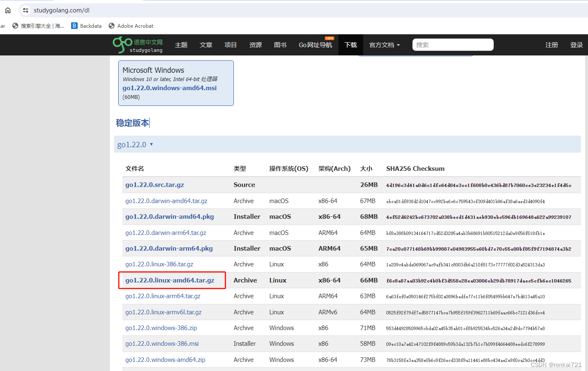
Task: Open site info icon beside URL
Action: click(x=26, y=10)
